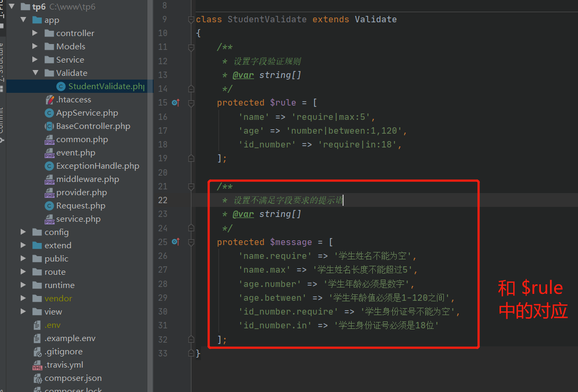Click override gutter icon beside $message

click(x=176, y=242)
